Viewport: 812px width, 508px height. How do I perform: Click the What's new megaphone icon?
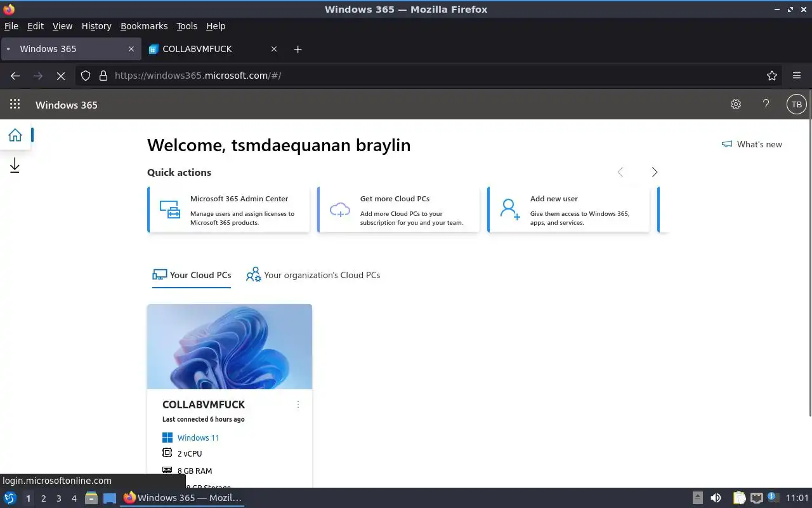click(727, 144)
